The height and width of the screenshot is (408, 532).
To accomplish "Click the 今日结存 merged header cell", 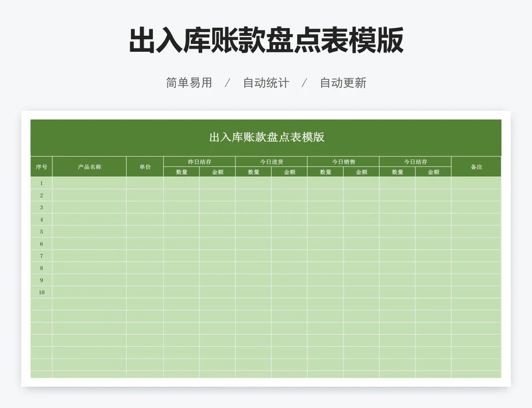I will pyautogui.click(x=416, y=162).
